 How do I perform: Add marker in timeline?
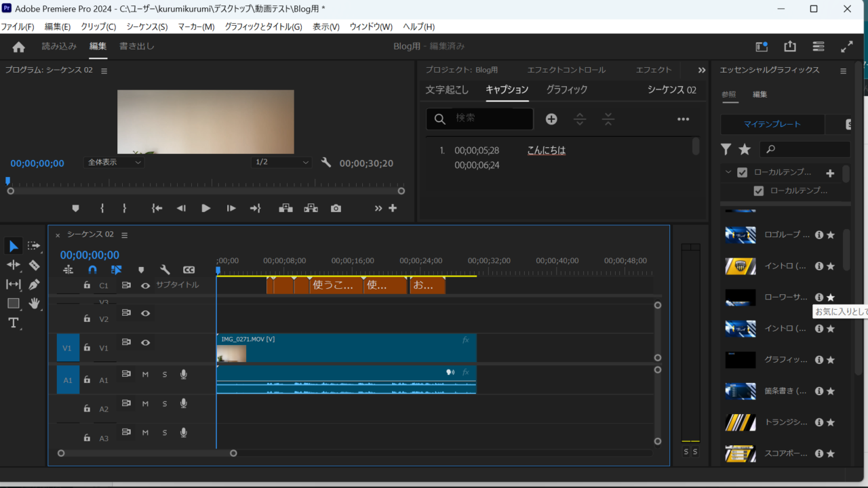click(141, 270)
